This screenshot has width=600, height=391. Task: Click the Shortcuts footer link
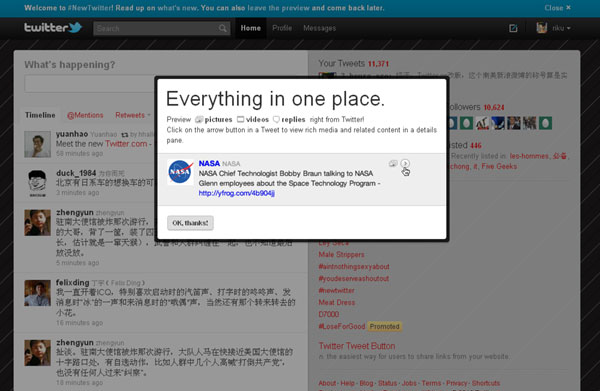pyautogui.click(x=486, y=383)
